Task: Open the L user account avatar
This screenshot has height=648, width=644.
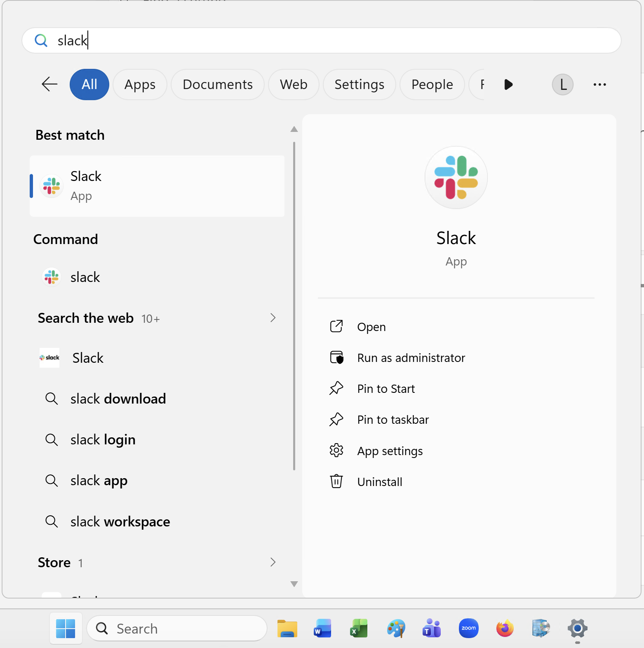Action: (563, 85)
